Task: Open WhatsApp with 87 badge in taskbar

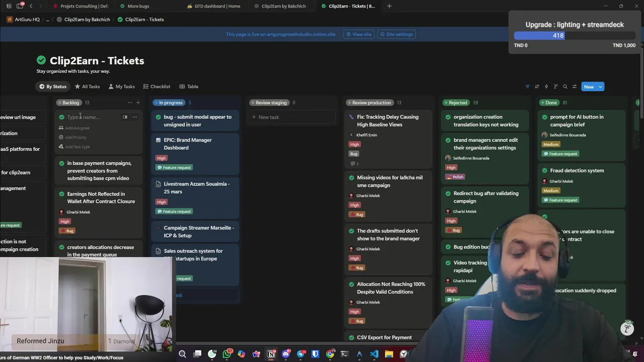Action: click(x=227, y=354)
